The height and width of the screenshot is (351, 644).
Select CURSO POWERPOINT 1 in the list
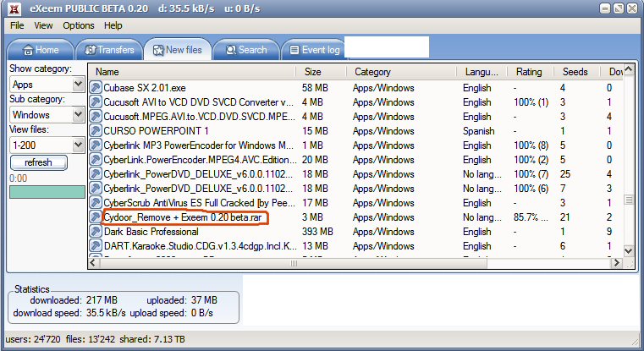[x=156, y=131]
